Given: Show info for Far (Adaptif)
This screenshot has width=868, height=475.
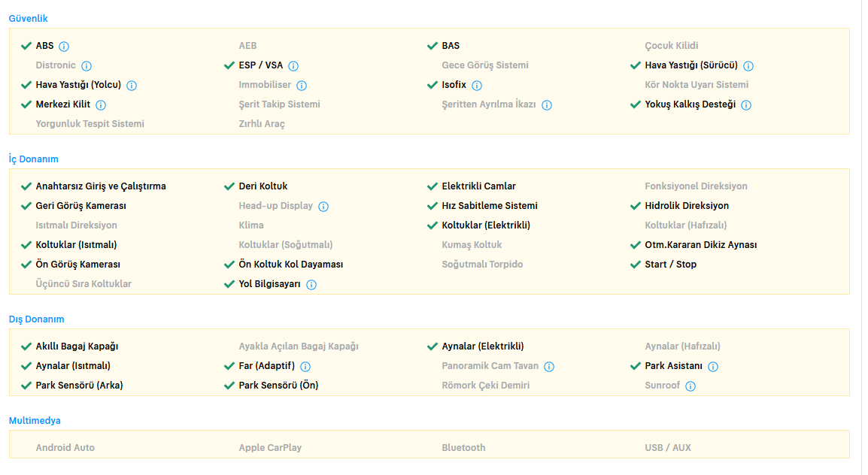Looking at the screenshot, I should tap(305, 366).
